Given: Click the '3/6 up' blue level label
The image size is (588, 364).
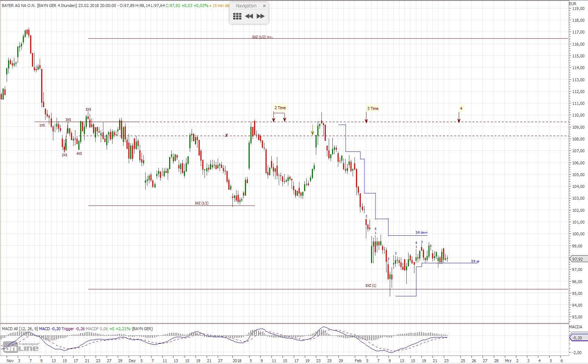Looking at the screenshot, I should 475,261.
